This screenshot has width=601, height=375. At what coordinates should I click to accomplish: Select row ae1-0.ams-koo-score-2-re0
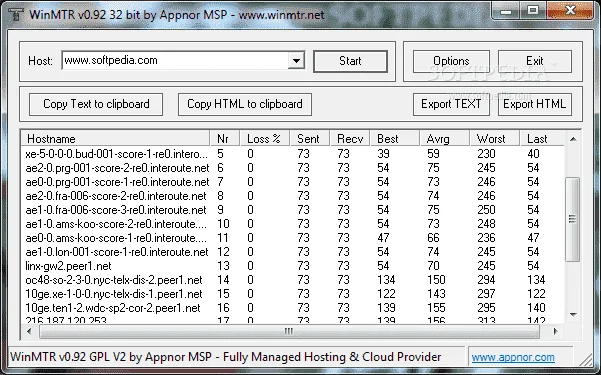[x=293, y=224]
